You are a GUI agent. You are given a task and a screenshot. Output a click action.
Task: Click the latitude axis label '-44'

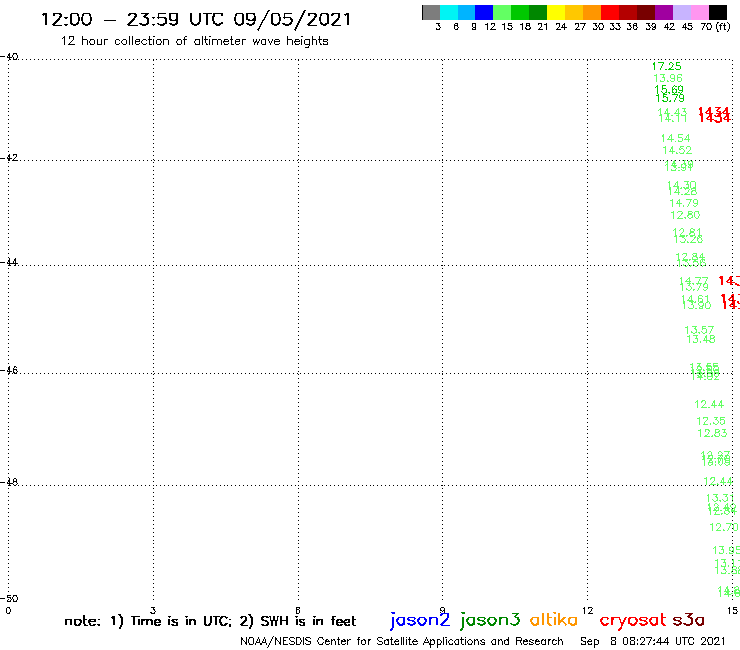pyautogui.click(x=9, y=262)
